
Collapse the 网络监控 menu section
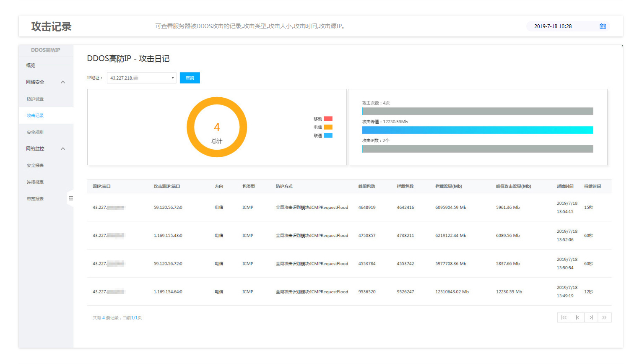(63, 149)
